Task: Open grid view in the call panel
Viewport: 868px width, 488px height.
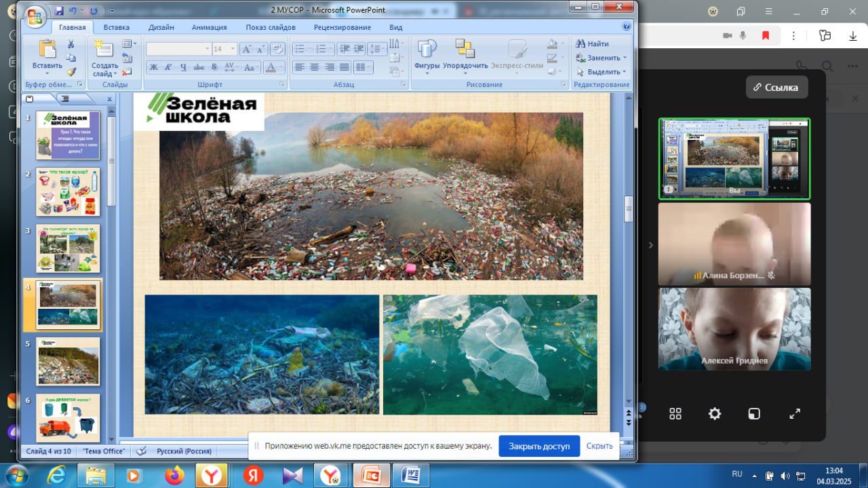Action: (x=675, y=413)
